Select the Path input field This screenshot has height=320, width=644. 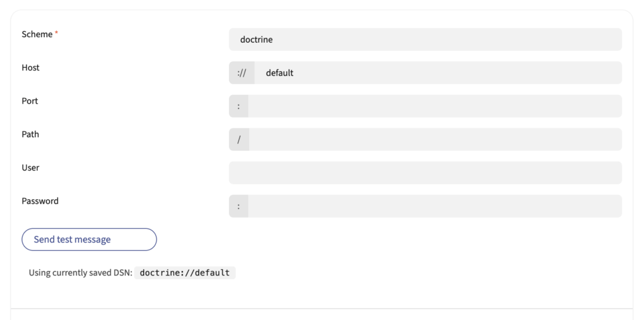[x=435, y=140]
